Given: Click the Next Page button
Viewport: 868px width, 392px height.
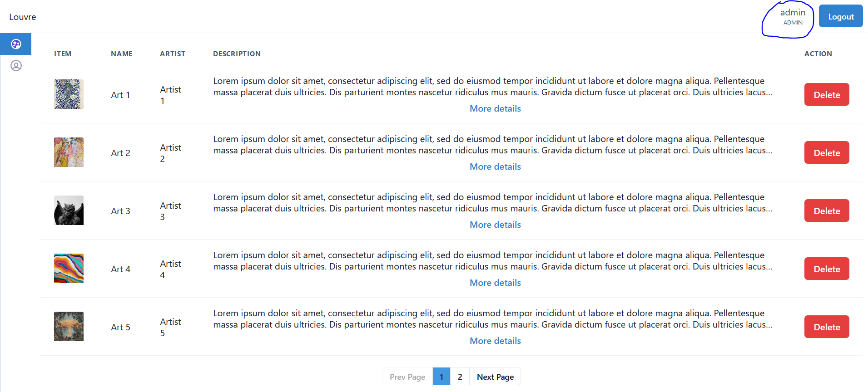Looking at the screenshot, I should click(x=495, y=377).
